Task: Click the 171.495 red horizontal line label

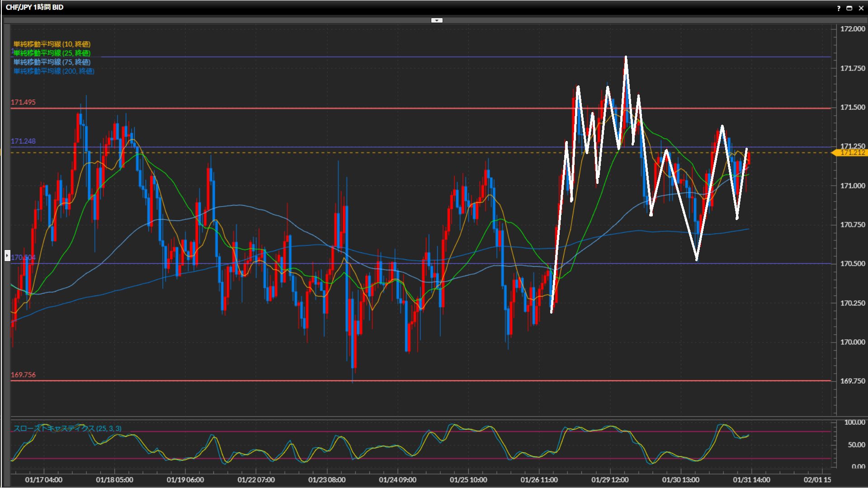Action: tap(23, 102)
